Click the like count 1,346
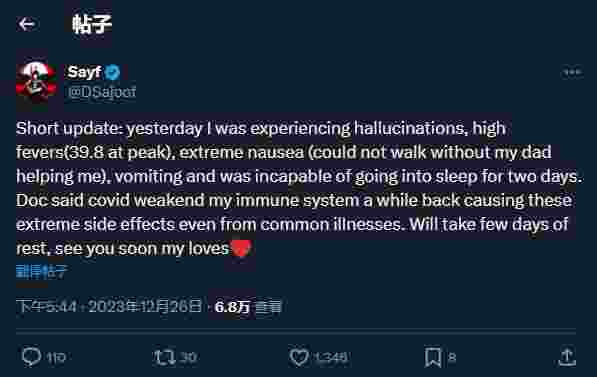The width and height of the screenshot is (597, 377). tap(331, 357)
